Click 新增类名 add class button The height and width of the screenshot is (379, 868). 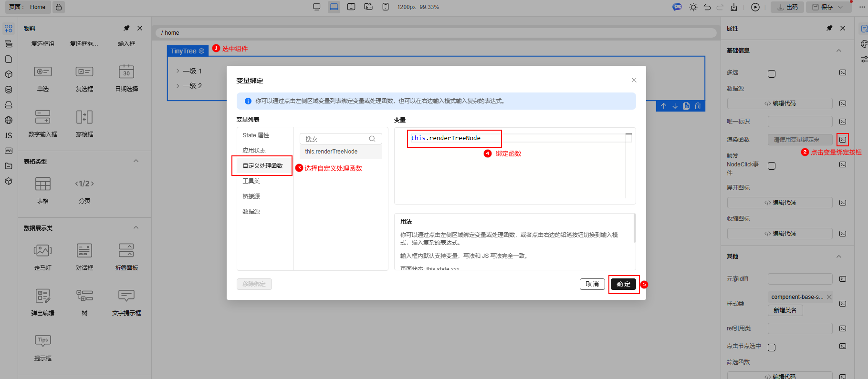click(785, 310)
